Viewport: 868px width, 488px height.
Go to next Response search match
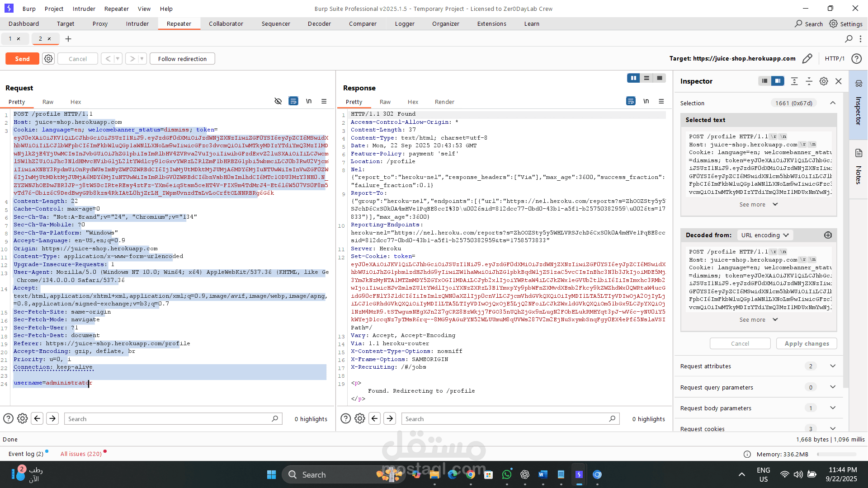tap(390, 418)
